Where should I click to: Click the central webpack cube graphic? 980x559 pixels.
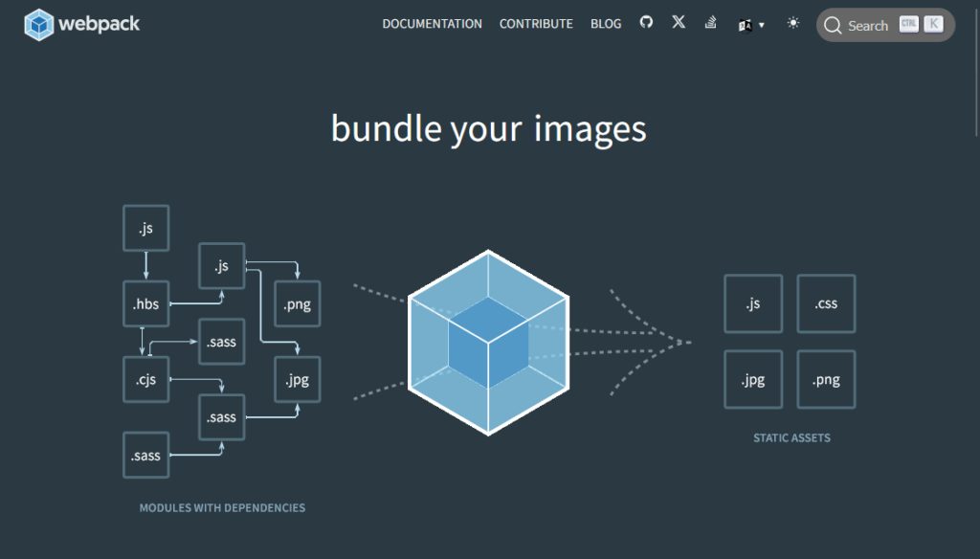[x=488, y=343]
